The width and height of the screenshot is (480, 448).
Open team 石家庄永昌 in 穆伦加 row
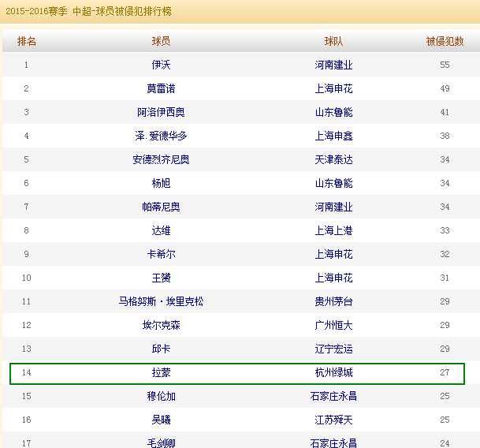pyautogui.click(x=333, y=396)
